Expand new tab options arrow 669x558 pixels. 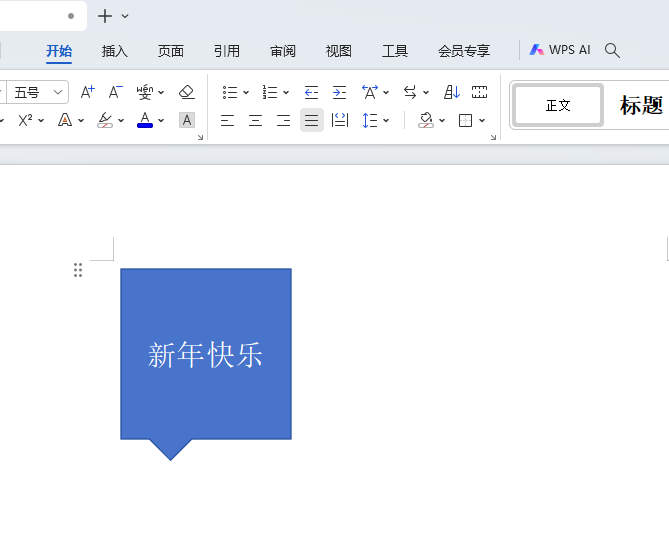[x=125, y=16]
